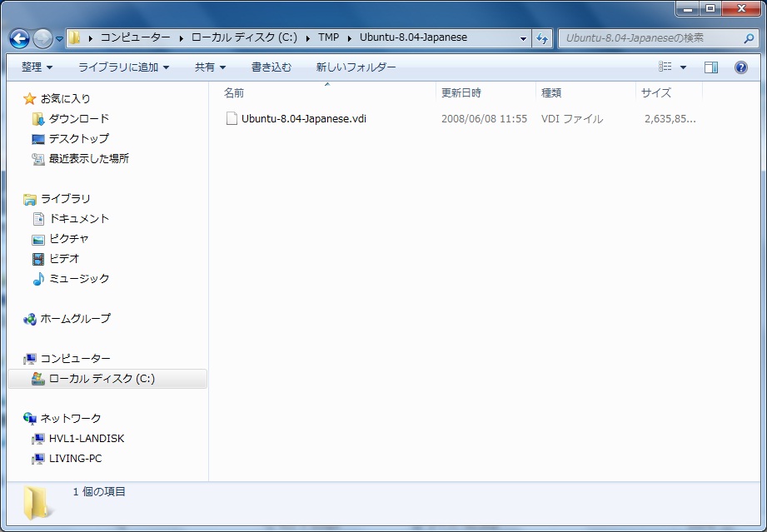Open the ピクチャ library
The height and width of the screenshot is (532, 767).
69,239
